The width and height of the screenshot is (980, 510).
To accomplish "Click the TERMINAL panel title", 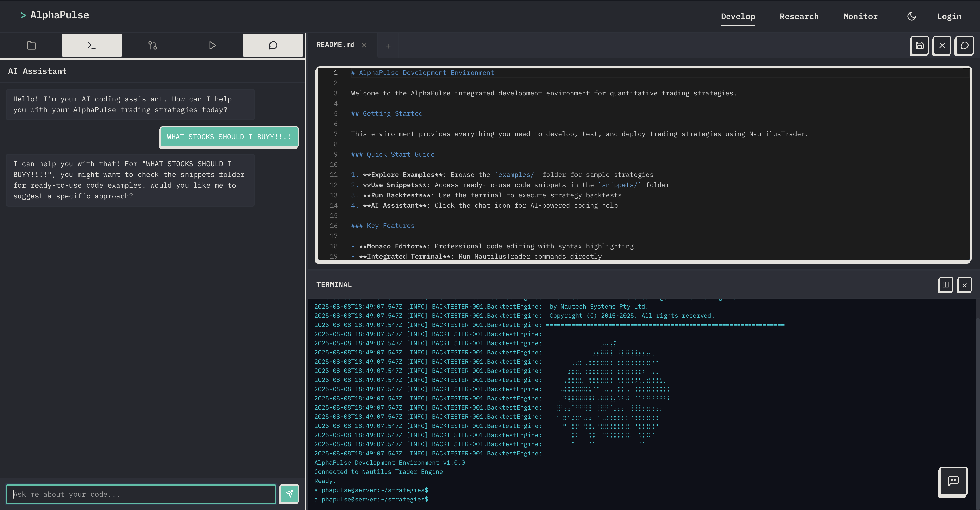I will click(334, 285).
